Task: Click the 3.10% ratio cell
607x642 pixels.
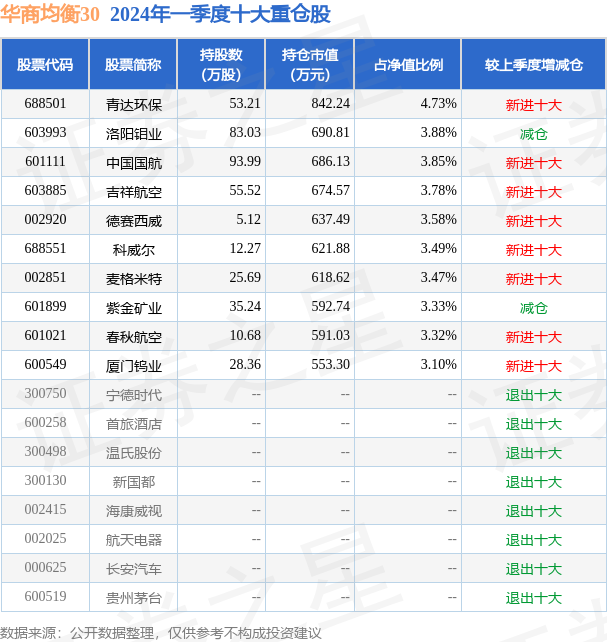Action: pos(438,365)
